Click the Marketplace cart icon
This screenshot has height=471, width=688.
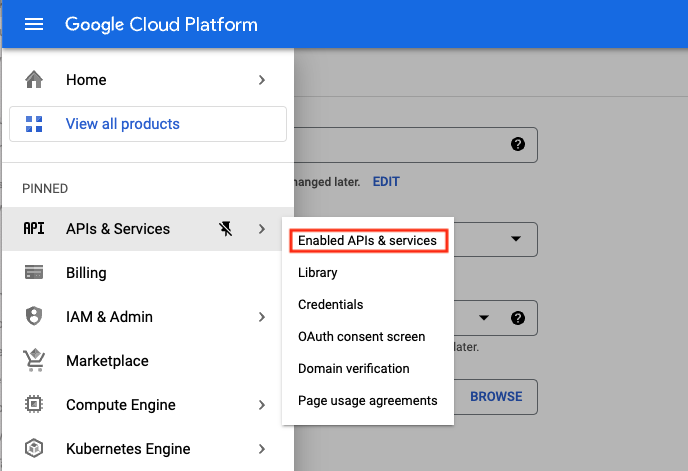(34, 360)
